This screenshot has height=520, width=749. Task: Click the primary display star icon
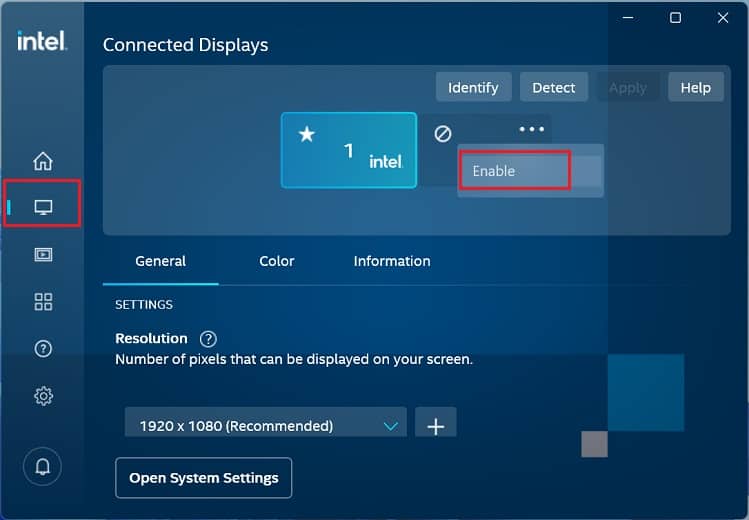(x=307, y=134)
